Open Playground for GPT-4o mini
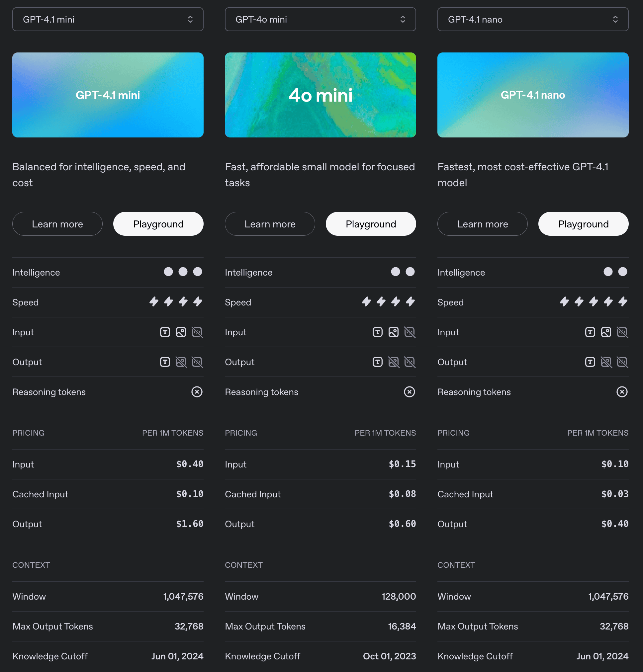Image resolution: width=643 pixels, height=672 pixels. [371, 224]
